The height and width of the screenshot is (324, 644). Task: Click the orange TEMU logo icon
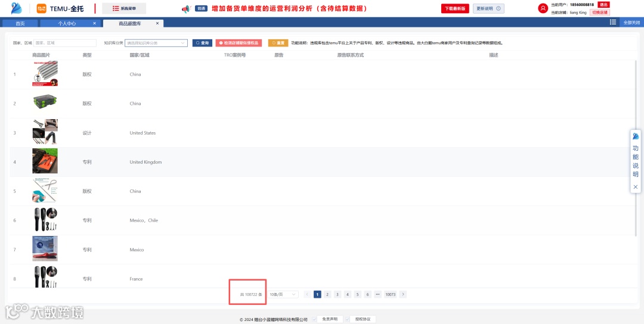[42, 8]
